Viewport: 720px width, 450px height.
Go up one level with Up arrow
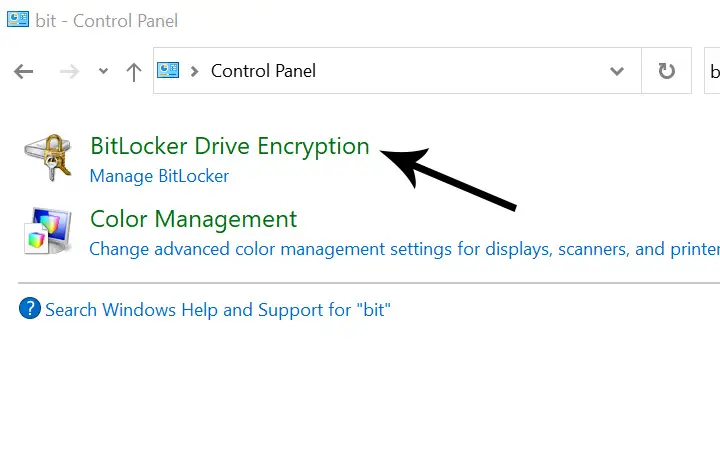pyautogui.click(x=134, y=72)
